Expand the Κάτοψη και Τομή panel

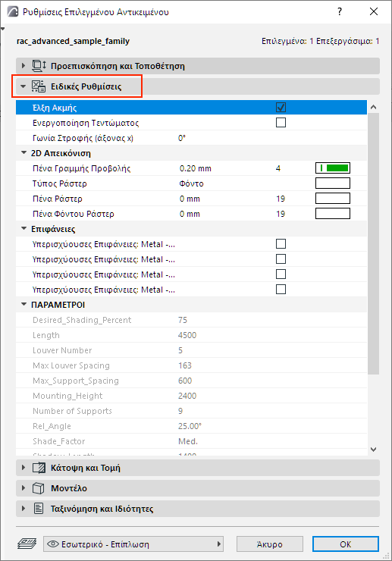pos(24,468)
